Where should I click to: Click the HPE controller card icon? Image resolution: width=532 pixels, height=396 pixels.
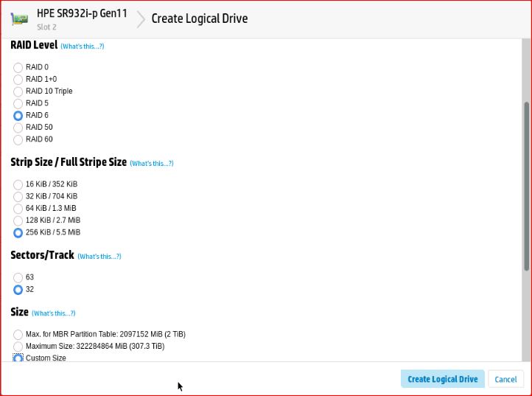tap(19, 19)
